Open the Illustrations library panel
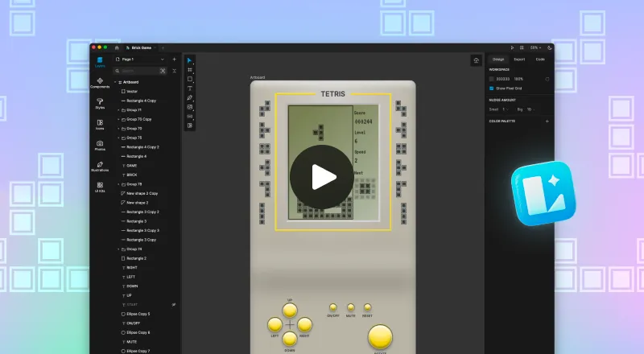This screenshot has width=644, height=354. tap(100, 167)
